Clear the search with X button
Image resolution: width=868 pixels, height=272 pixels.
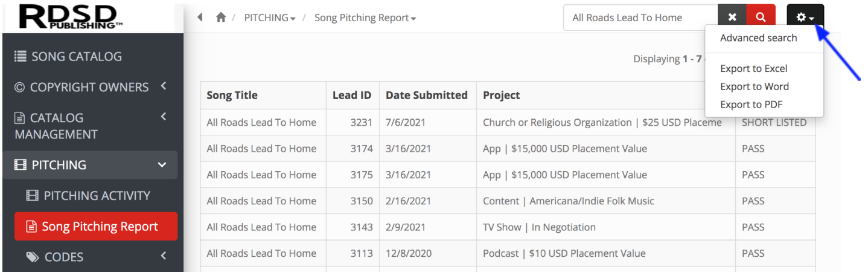point(732,18)
